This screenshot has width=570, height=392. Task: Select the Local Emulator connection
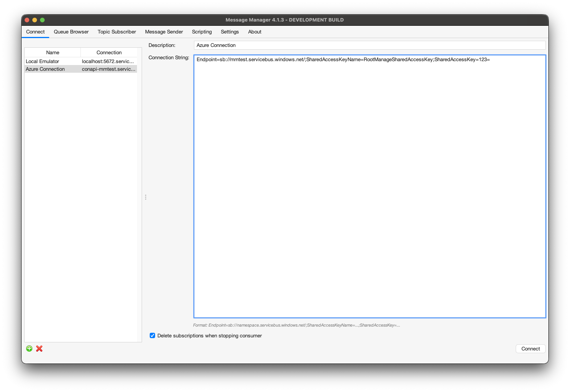click(42, 61)
